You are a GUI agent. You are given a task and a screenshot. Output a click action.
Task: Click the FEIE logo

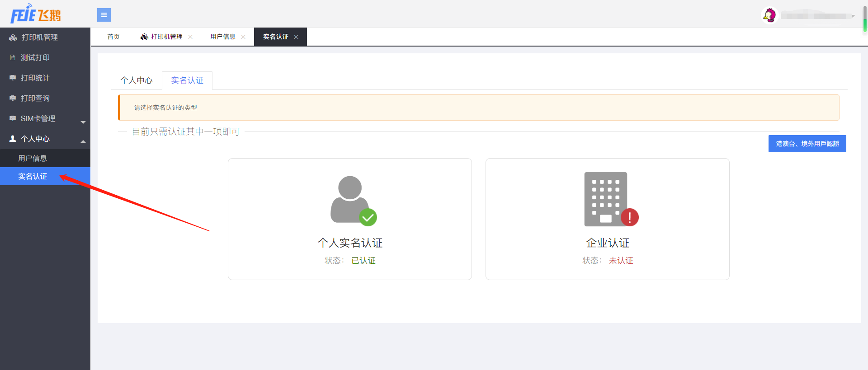[x=35, y=14]
